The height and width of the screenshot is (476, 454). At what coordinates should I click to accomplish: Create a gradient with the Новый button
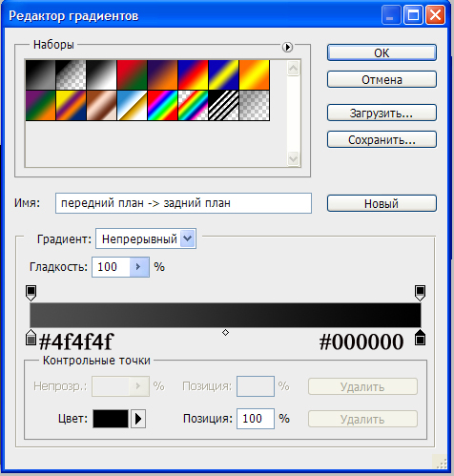coord(382,203)
